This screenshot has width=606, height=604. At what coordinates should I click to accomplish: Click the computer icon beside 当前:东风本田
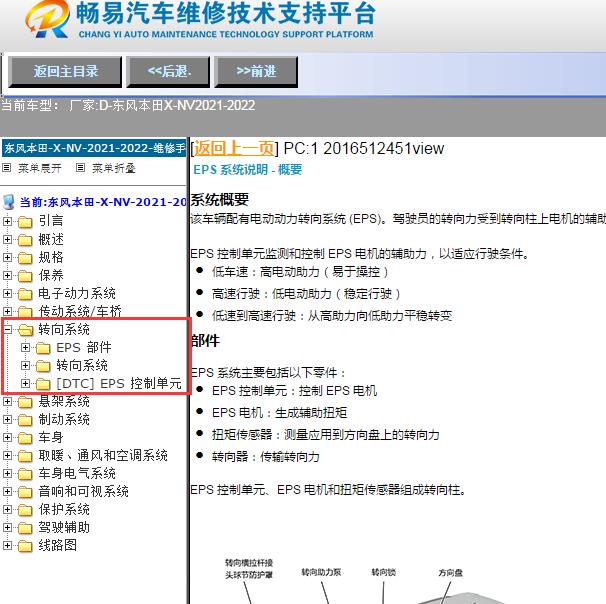coord(9,202)
